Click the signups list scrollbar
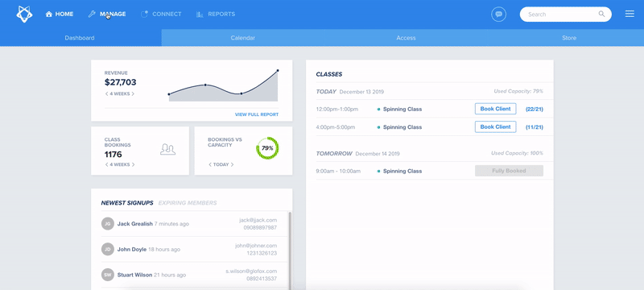Image resolution: width=644 pixels, height=290 pixels. (x=291, y=251)
